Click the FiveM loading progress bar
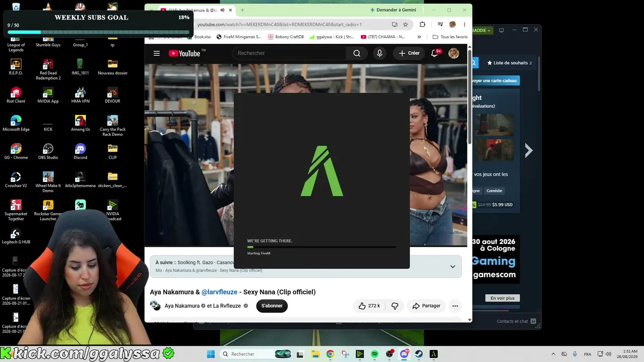 point(321,247)
